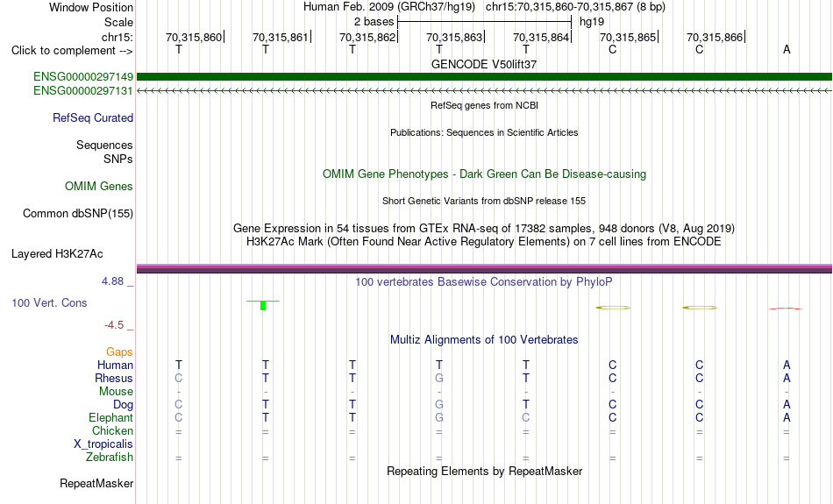Image resolution: width=833 pixels, height=504 pixels.
Task: Click the dark green ENSG00000297149 gene bar
Action: pos(484,77)
